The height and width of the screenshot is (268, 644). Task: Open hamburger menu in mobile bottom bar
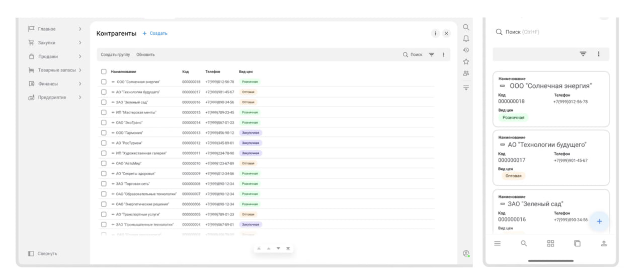[497, 243]
